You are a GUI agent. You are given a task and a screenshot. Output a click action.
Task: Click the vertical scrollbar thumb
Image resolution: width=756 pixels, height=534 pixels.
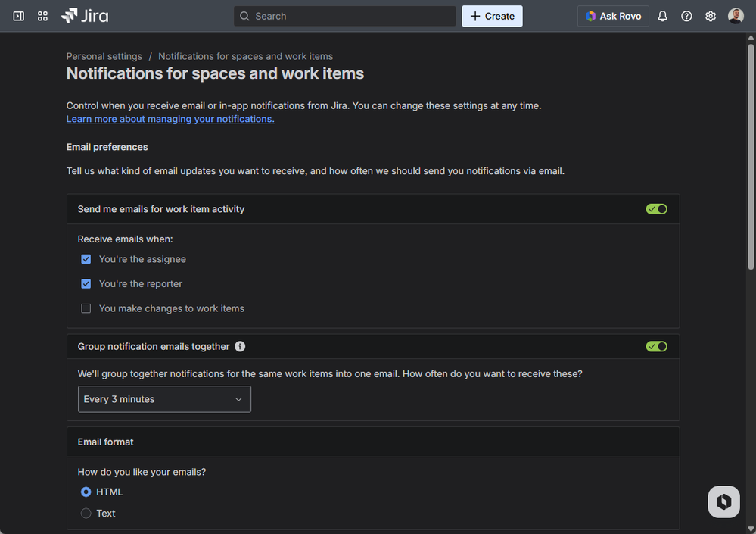point(751,157)
